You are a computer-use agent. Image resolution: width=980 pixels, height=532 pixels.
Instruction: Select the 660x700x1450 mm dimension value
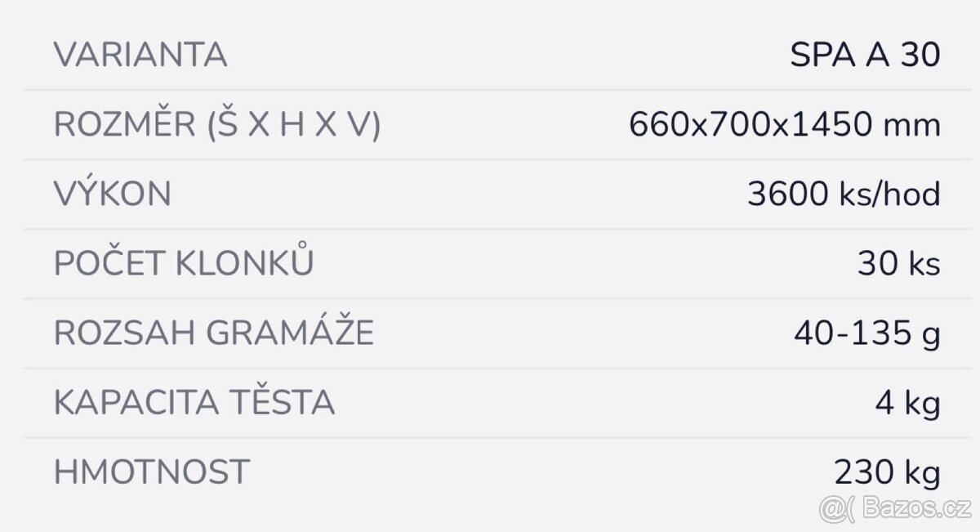pos(785,125)
